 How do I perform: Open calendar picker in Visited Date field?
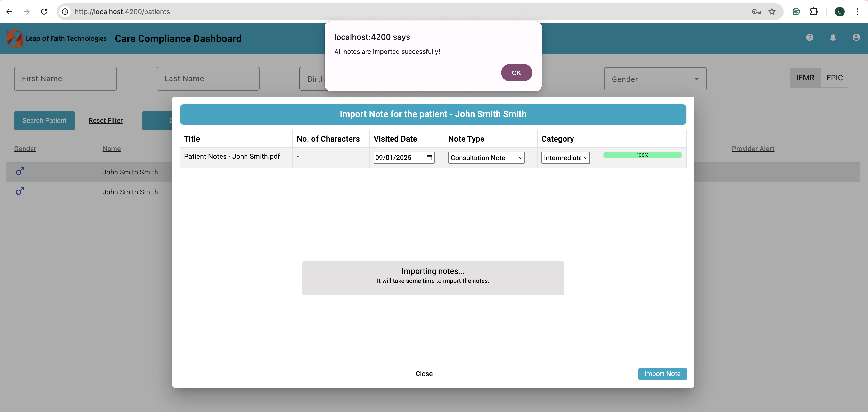click(x=429, y=158)
